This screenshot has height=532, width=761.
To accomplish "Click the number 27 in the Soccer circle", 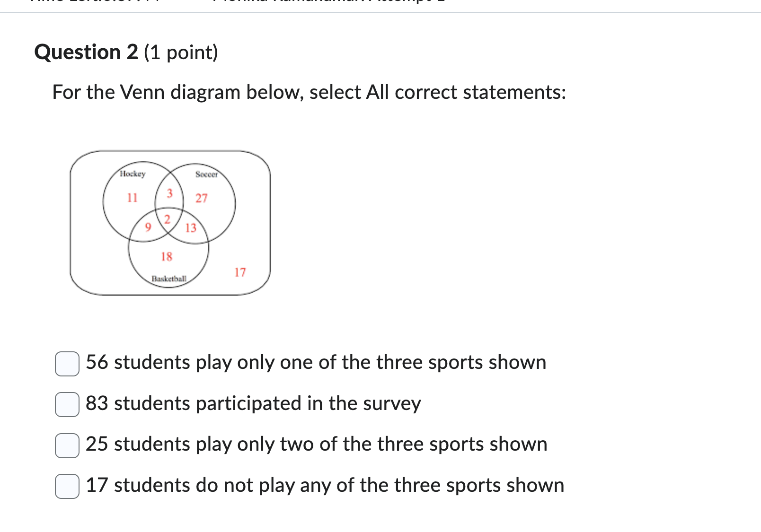I will (202, 198).
